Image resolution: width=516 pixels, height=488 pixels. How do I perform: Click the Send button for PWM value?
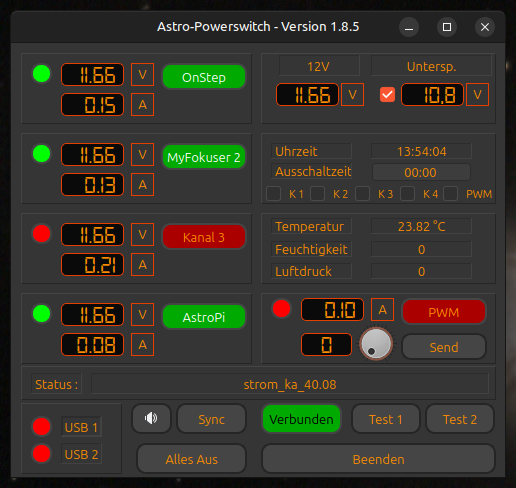444,347
